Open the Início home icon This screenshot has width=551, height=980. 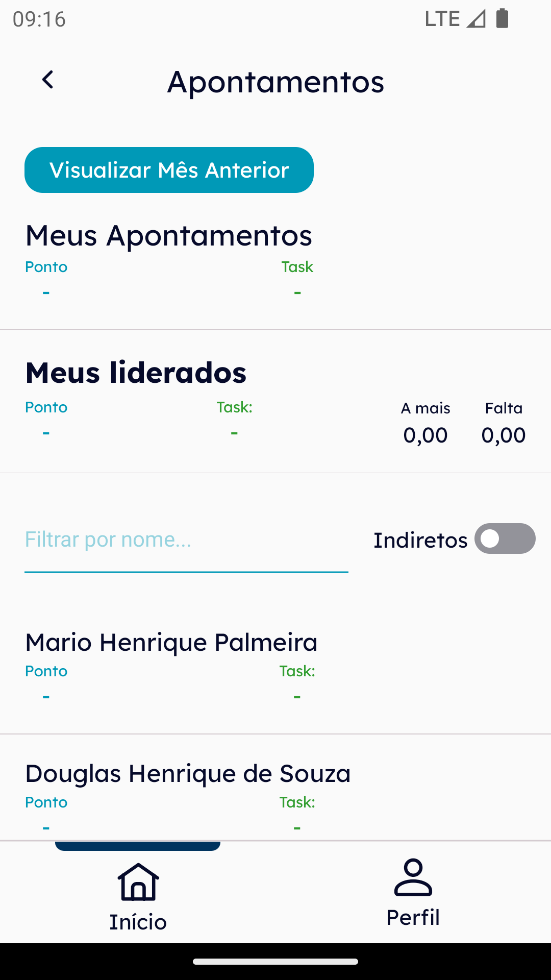point(138,881)
